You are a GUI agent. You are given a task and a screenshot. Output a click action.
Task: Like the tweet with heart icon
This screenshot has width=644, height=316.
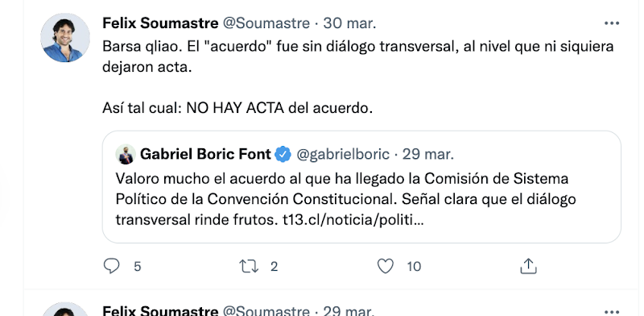pyautogui.click(x=386, y=266)
